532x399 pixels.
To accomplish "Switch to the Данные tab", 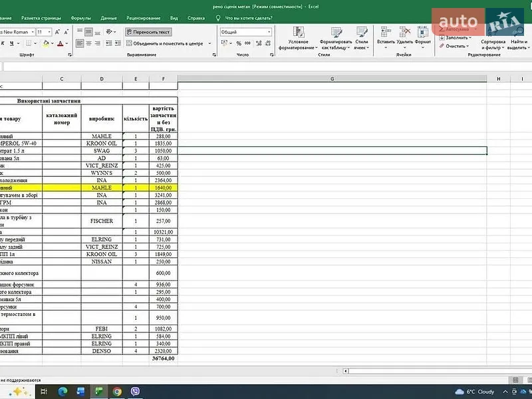I will point(108,18).
